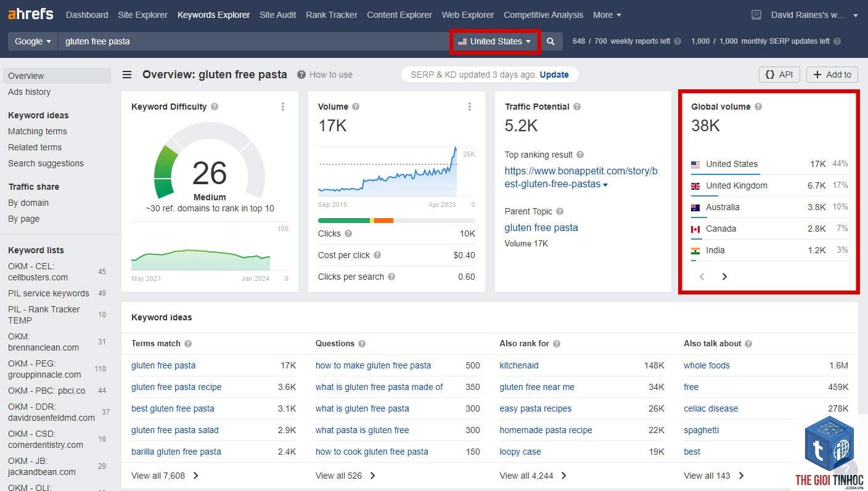Screen dimensions: 868x491
Task: Click the parent topic gluten free pasta link
Action: tap(541, 227)
